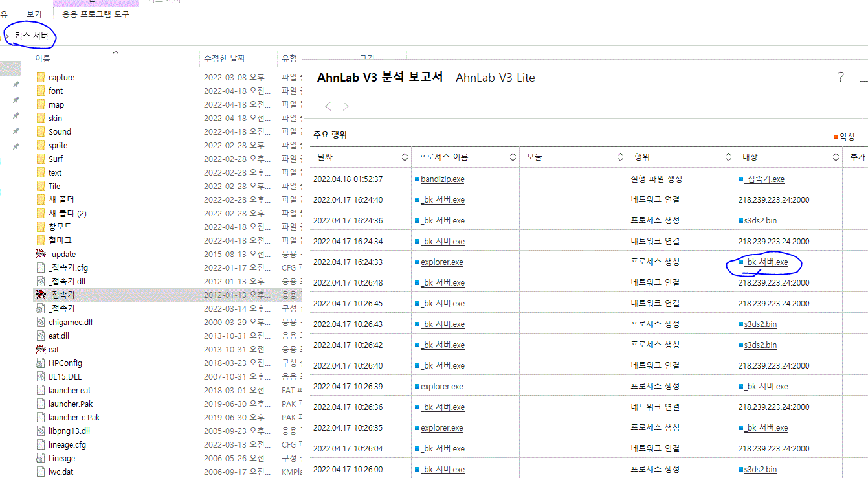Click the _접속기.cfg file icon
Viewport: 868px width, 478px height.
[x=41, y=267]
